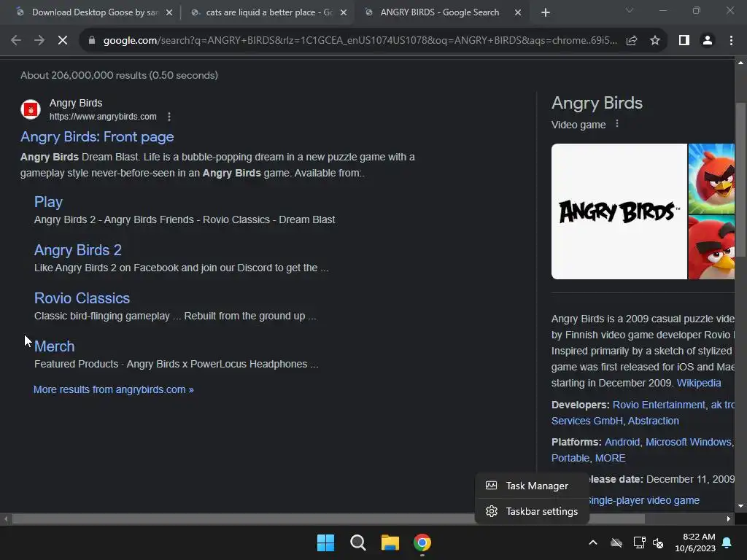This screenshot has width=747, height=560.
Task: Open the Windows Start menu
Action: [325, 542]
